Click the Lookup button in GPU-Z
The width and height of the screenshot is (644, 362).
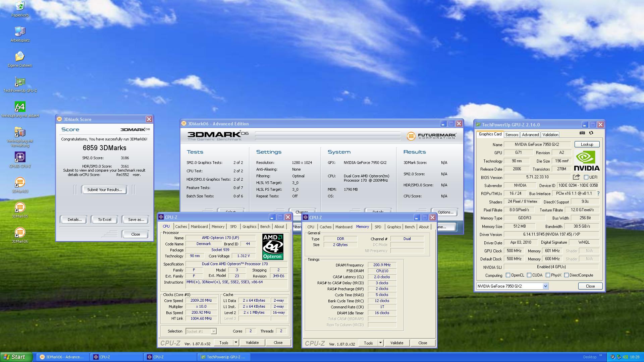tap(587, 144)
